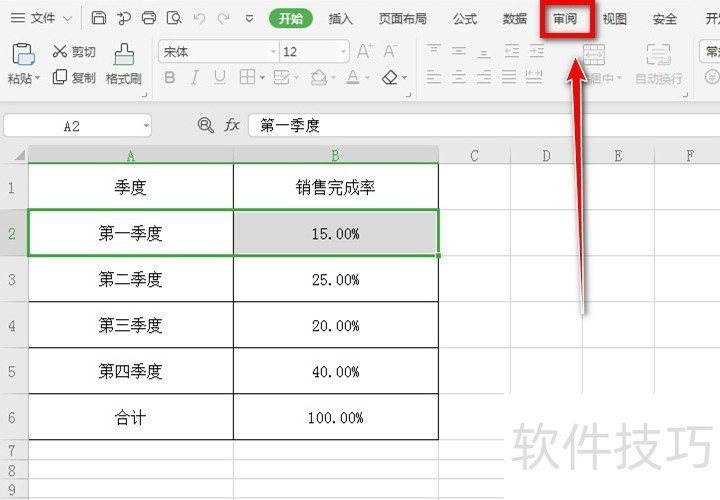Click the Save icon in quick toolbar
The width and height of the screenshot is (720, 500).
coord(99,18)
